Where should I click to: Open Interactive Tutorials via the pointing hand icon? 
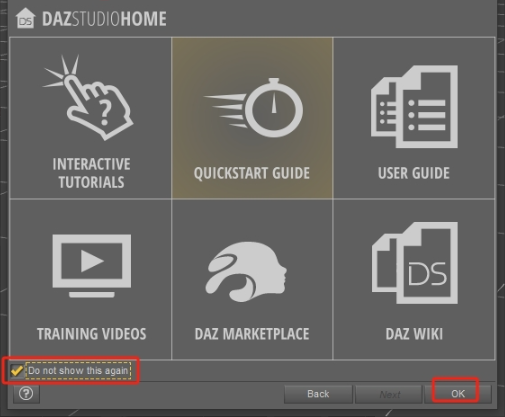[x=88, y=97]
